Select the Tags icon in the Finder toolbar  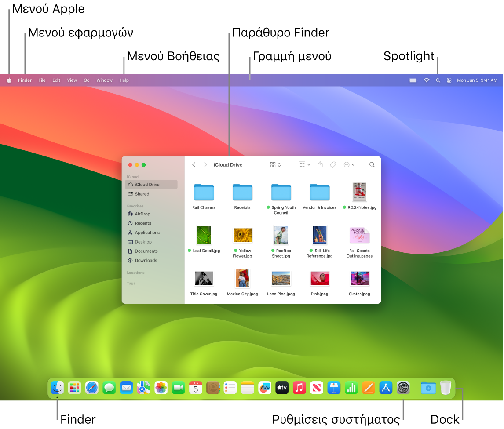pos(333,164)
